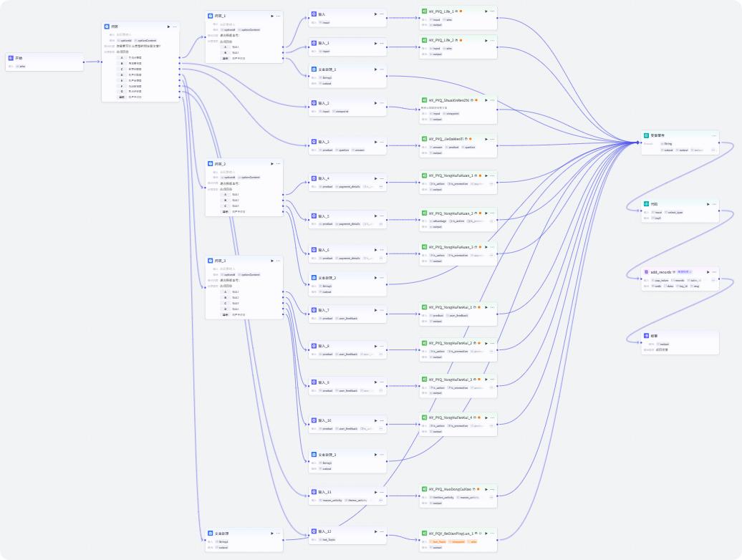Select the HY_PYQ_YongHuFuKuan_2 node title

tap(450, 213)
